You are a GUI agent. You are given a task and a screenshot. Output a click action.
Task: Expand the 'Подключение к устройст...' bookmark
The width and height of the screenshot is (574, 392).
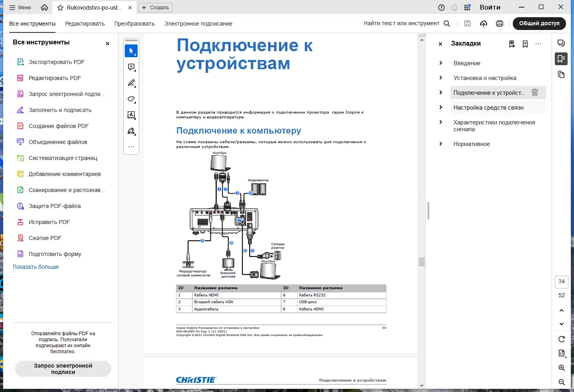tap(441, 92)
